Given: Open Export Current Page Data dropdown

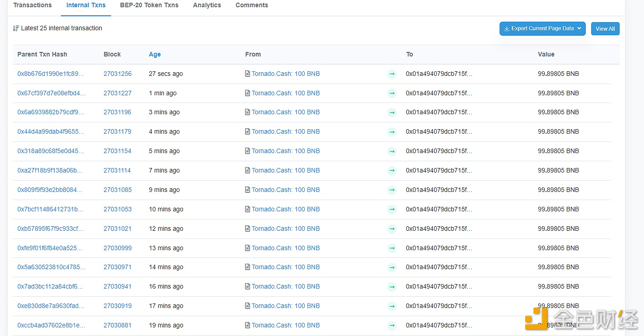Looking at the screenshot, I should click(542, 28).
